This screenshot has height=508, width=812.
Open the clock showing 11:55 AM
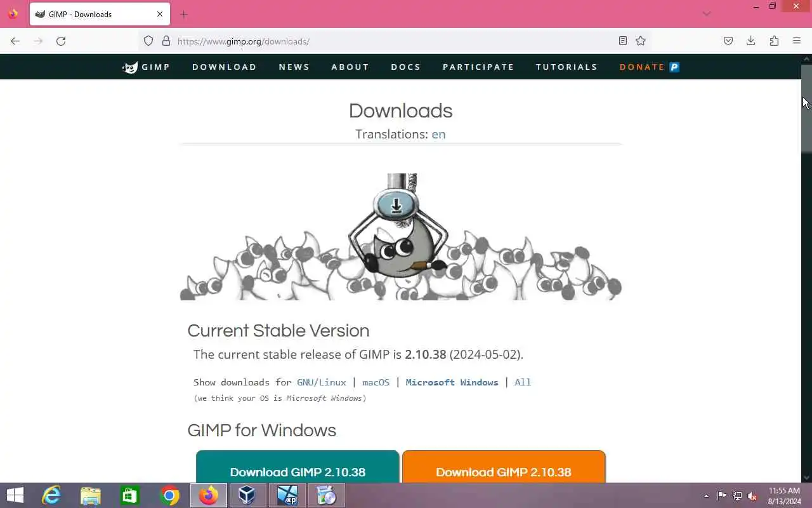(784, 496)
